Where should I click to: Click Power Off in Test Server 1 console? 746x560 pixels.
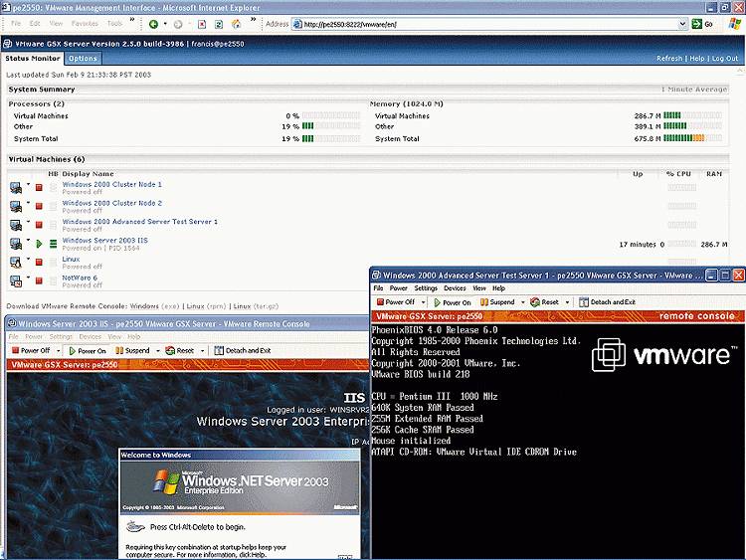coord(395,302)
